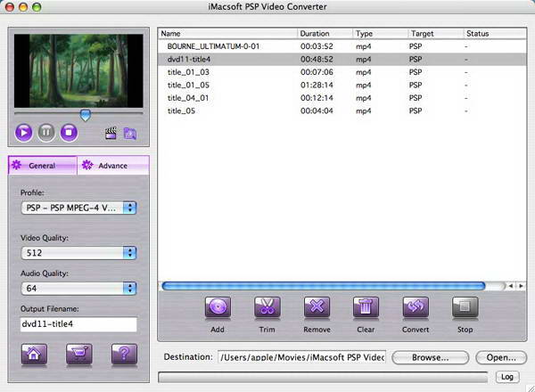Screen dimensions: 535x392
Task: Select the title_04_01 file
Action: [342, 98]
